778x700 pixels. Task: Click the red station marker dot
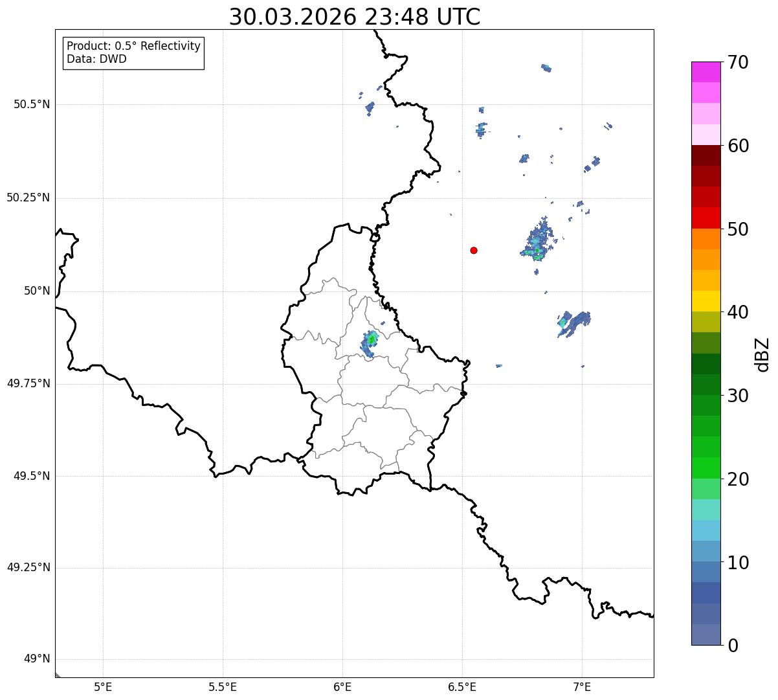[x=474, y=250]
